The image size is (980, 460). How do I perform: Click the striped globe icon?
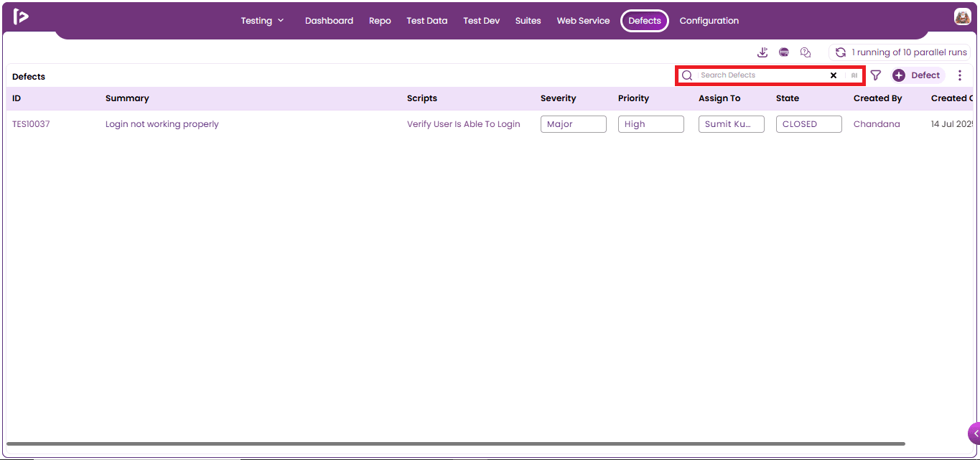tap(784, 52)
